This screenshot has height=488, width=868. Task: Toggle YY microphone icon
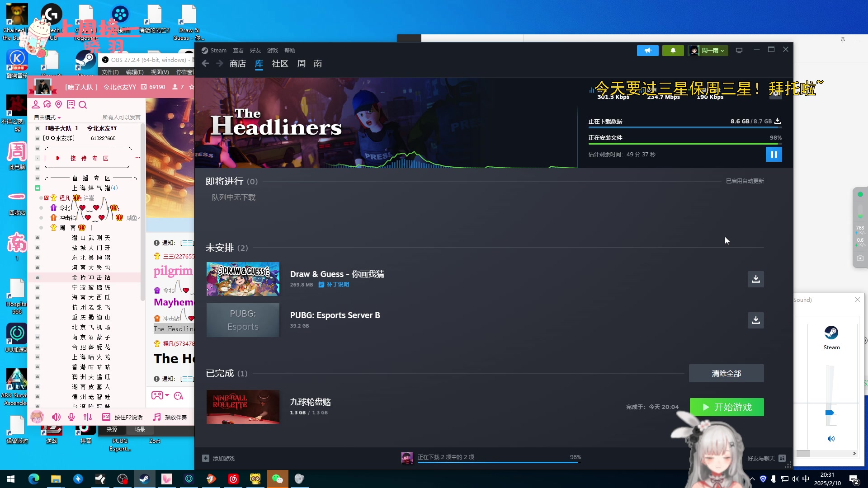(x=71, y=417)
